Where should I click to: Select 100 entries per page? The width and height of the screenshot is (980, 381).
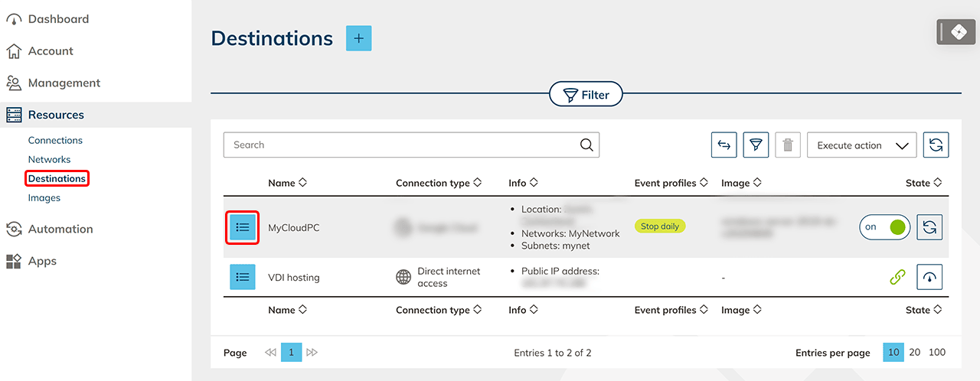937,352
